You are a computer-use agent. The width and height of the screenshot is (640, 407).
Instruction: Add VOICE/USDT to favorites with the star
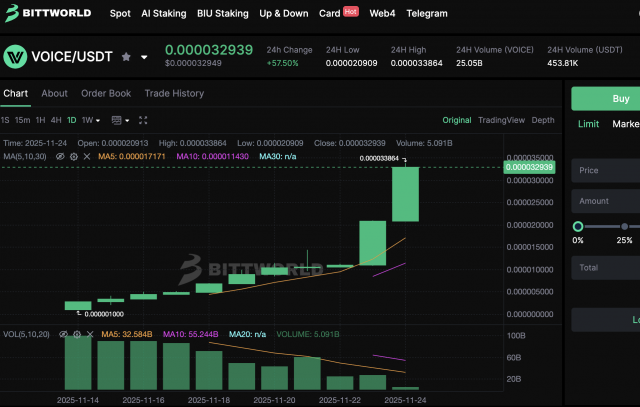(126, 57)
